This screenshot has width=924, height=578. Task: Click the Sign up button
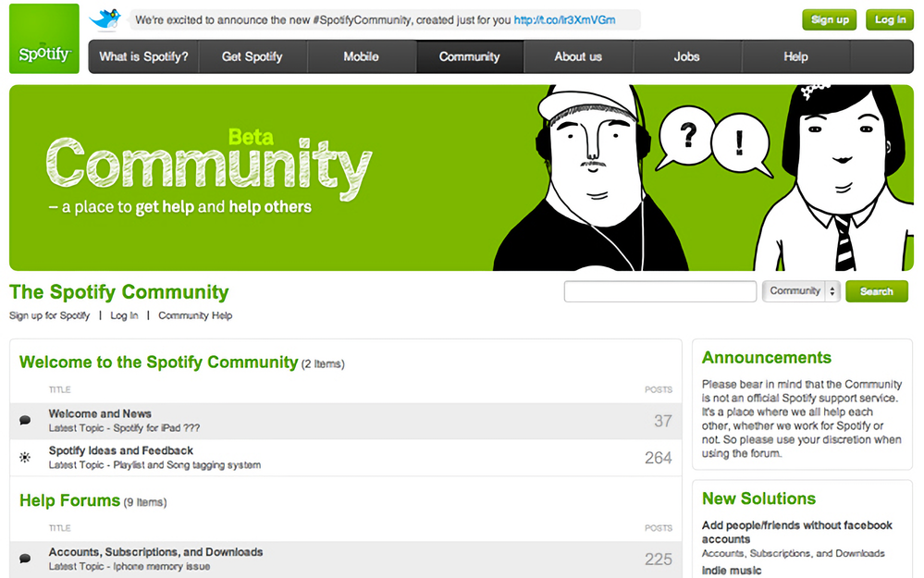click(830, 20)
